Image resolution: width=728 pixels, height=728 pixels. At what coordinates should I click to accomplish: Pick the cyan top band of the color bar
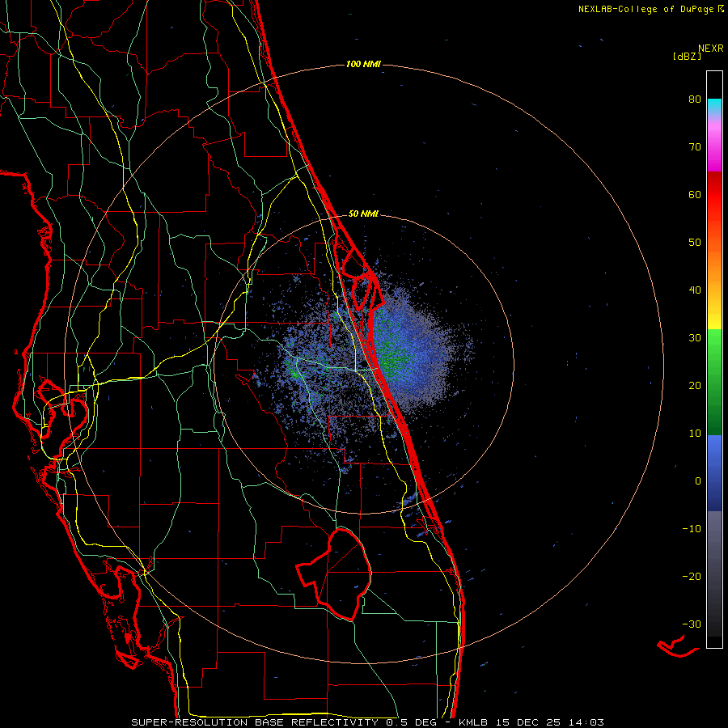714,105
